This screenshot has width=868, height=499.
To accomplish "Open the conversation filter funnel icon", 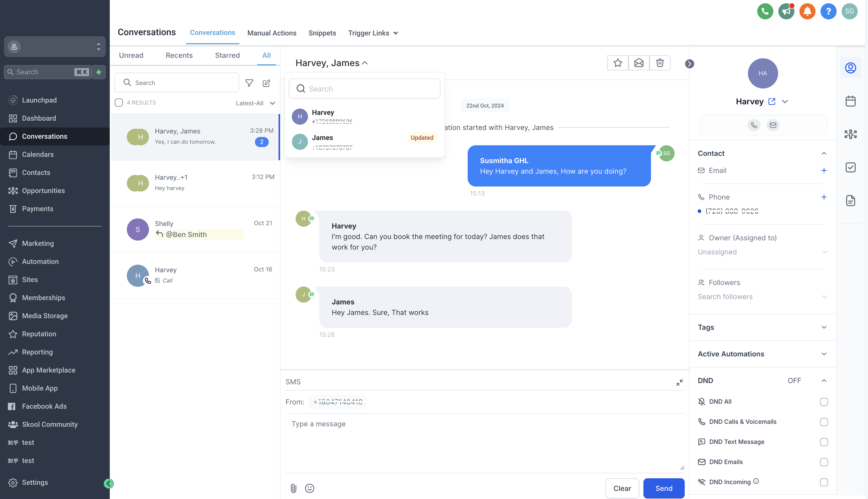I will 249,83.
